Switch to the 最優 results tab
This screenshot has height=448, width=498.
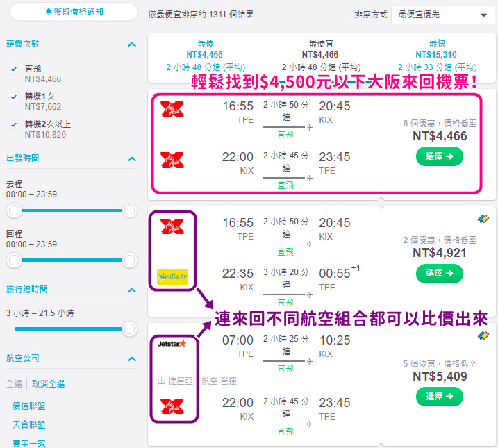pyautogui.click(x=206, y=55)
